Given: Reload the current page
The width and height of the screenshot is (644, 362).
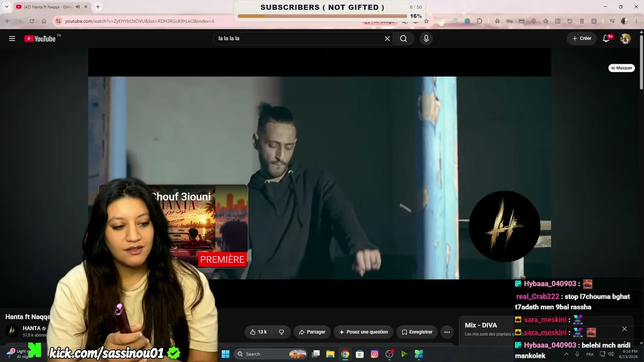Looking at the screenshot, I should click(x=32, y=21).
